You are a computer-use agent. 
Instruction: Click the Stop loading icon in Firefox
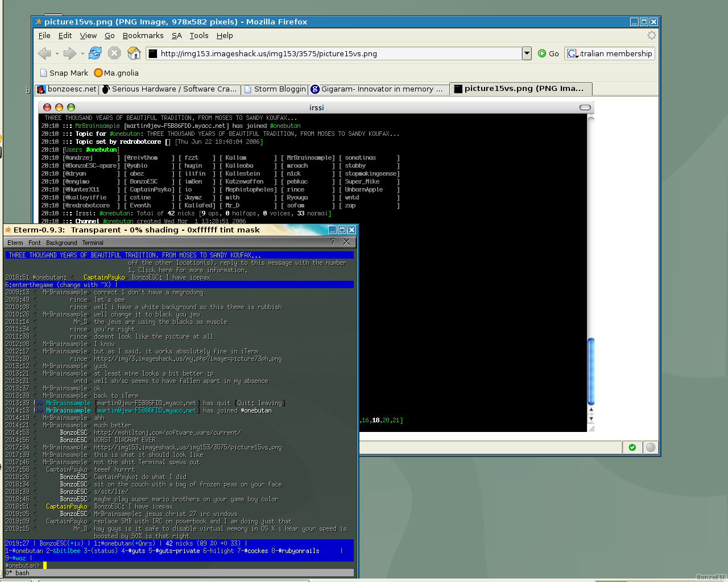coord(114,53)
